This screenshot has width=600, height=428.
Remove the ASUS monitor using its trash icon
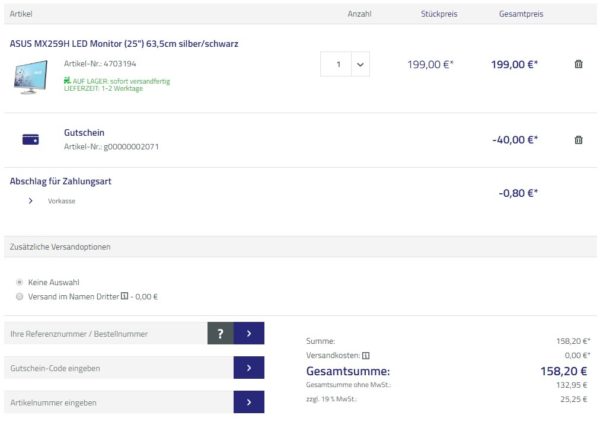(578, 64)
